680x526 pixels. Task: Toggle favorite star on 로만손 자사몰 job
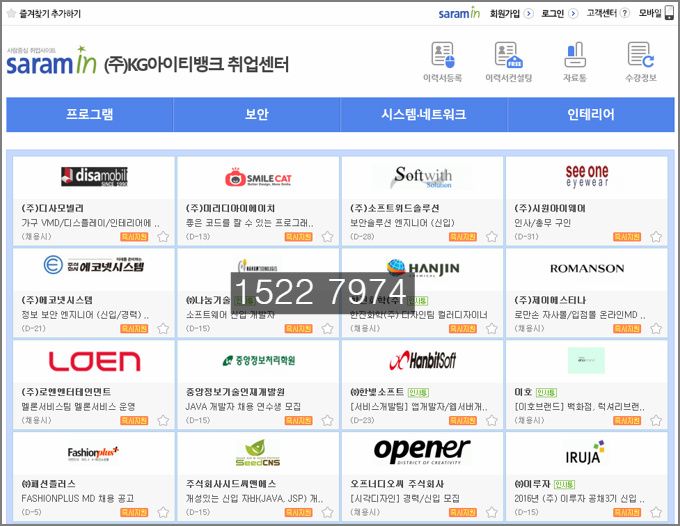[656, 329]
